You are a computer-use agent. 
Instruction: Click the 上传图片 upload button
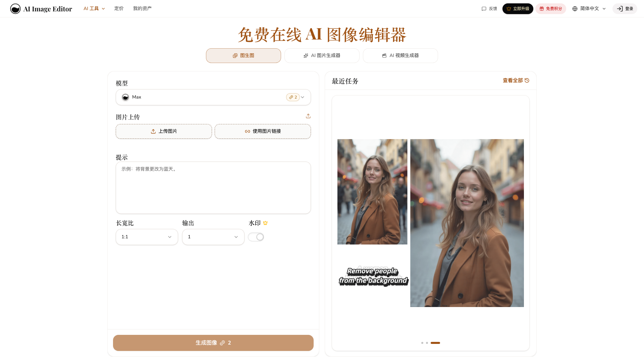(164, 131)
